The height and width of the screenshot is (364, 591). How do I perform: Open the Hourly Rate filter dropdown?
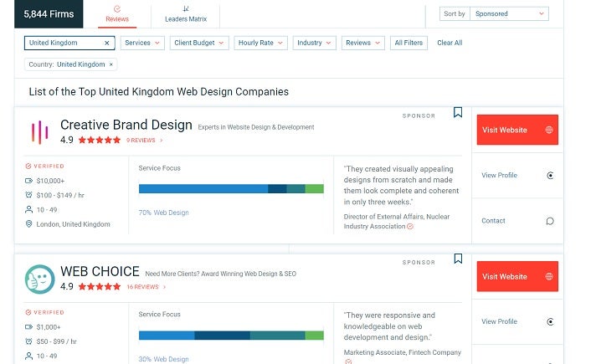click(260, 43)
